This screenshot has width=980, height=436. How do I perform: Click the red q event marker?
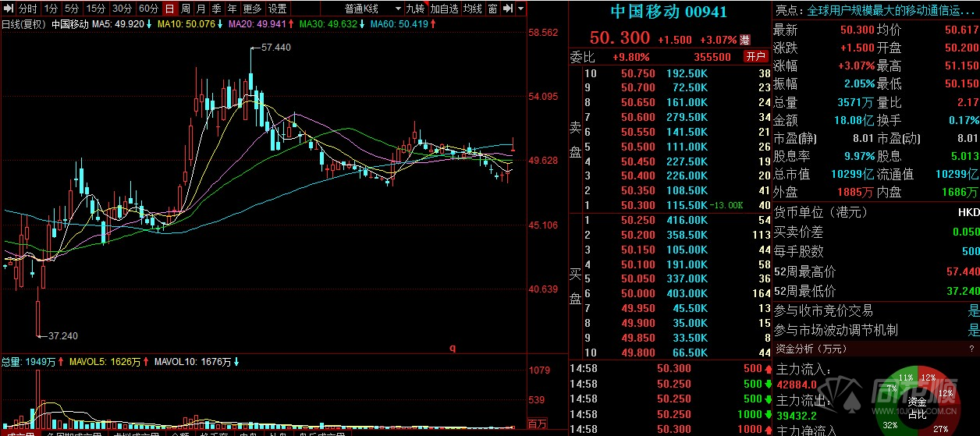pyautogui.click(x=453, y=348)
